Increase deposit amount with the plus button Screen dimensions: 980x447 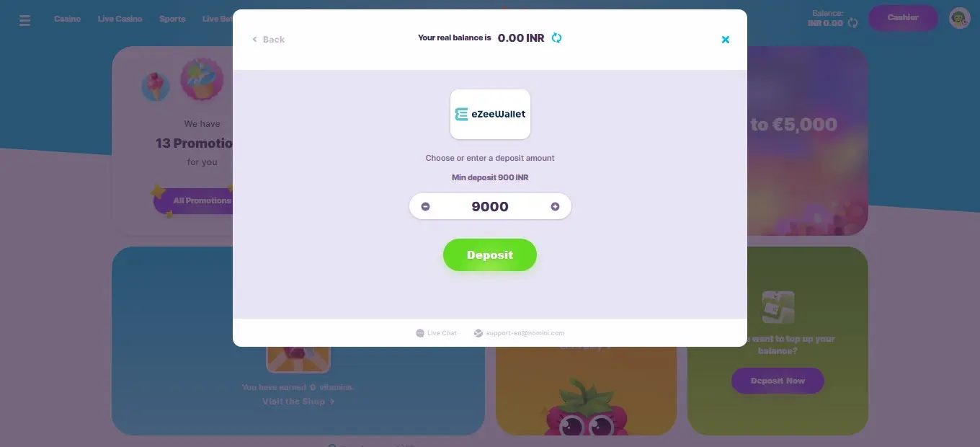[555, 207]
